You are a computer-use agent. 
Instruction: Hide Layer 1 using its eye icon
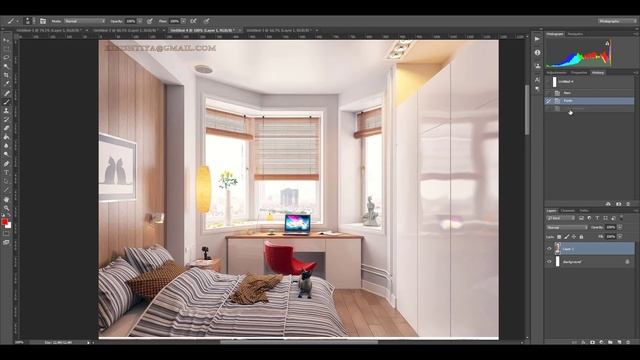[549, 249]
